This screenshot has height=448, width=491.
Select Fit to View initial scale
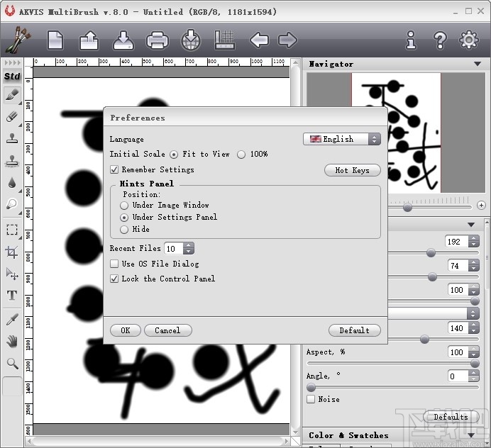pos(174,155)
